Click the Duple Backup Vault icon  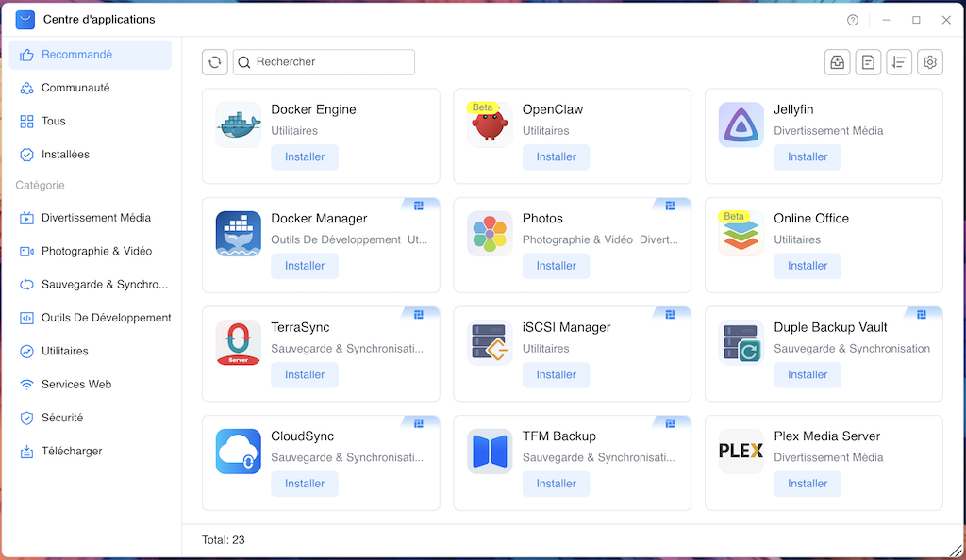pos(741,343)
